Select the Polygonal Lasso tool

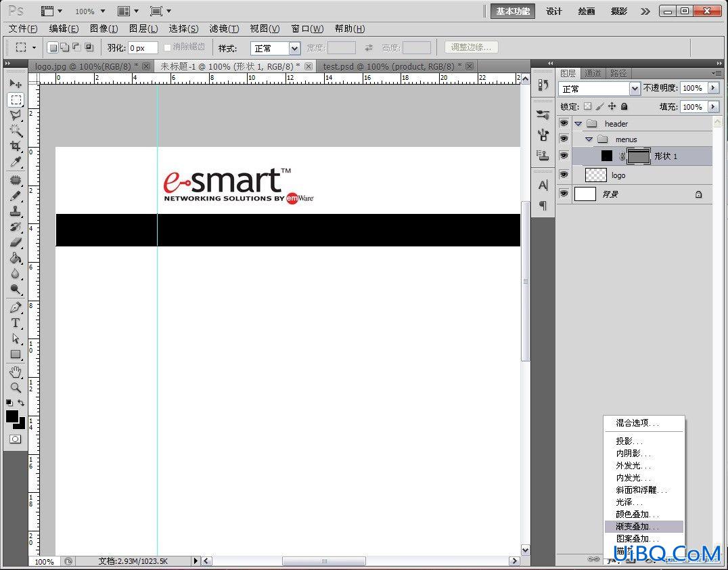(x=16, y=114)
